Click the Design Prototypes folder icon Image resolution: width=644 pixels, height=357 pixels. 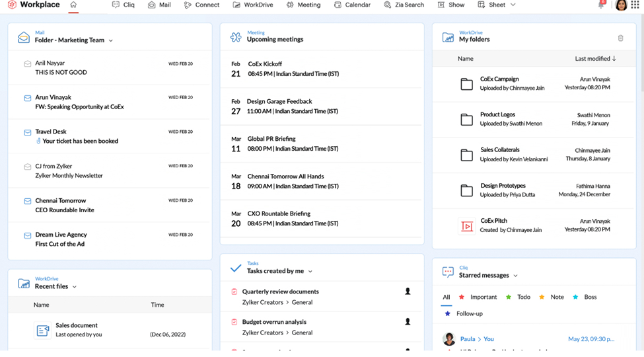click(x=466, y=190)
